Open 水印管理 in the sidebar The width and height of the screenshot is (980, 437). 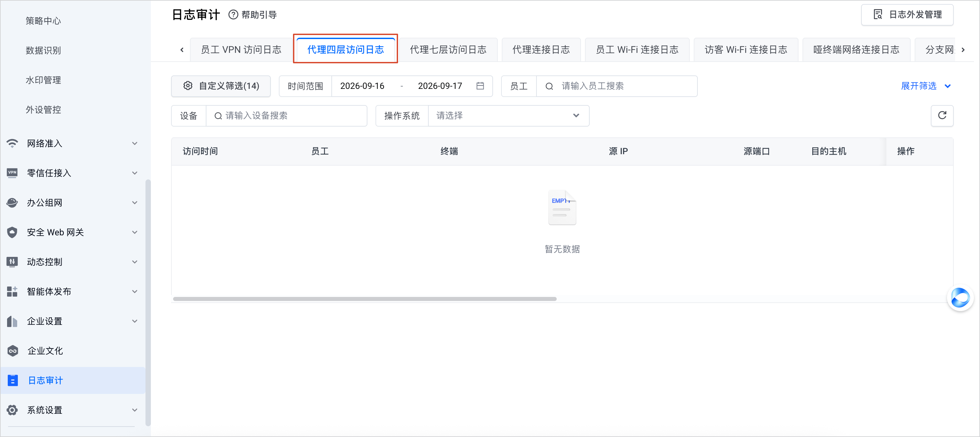coord(43,80)
